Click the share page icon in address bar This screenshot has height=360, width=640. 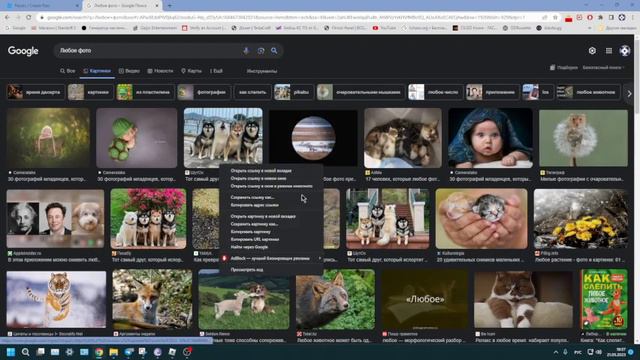tap(544, 18)
